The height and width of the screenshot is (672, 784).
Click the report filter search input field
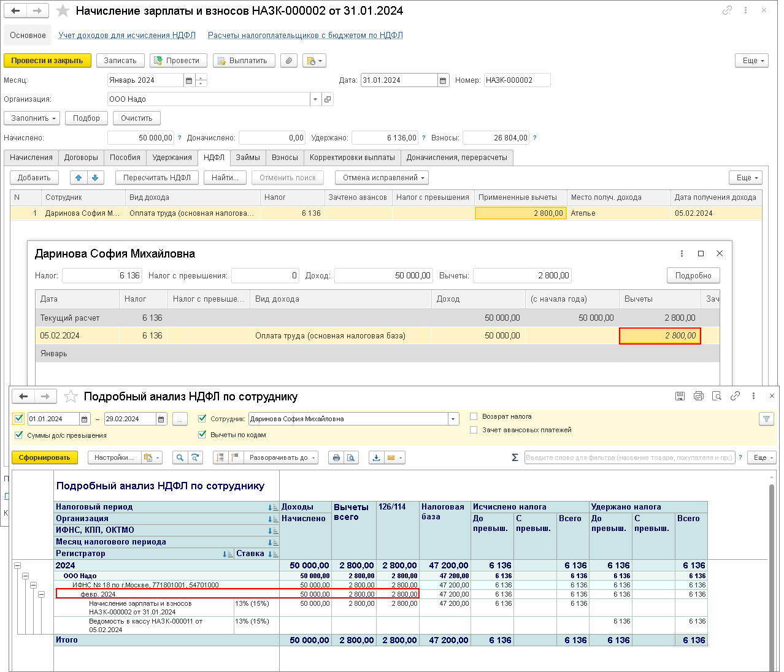629,457
